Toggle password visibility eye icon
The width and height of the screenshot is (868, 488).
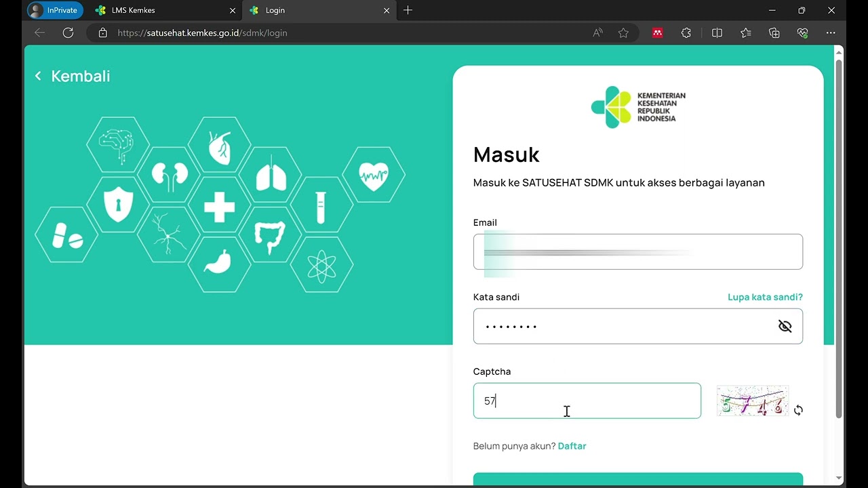pyautogui.click(x=785, y=326)
